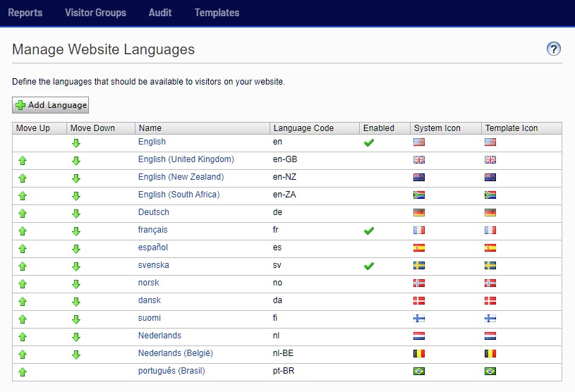Move Deutsch down using green arrow

tap(76, 213)
